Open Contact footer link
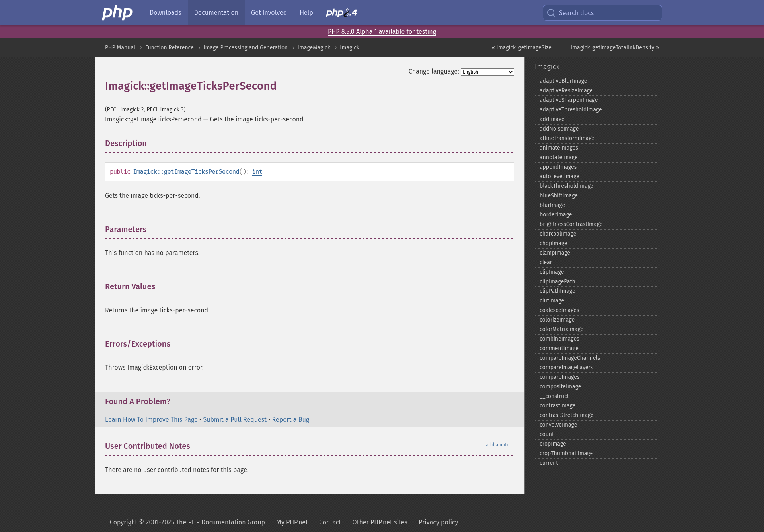This screenshot has width=764, height=532. point(330,522)
